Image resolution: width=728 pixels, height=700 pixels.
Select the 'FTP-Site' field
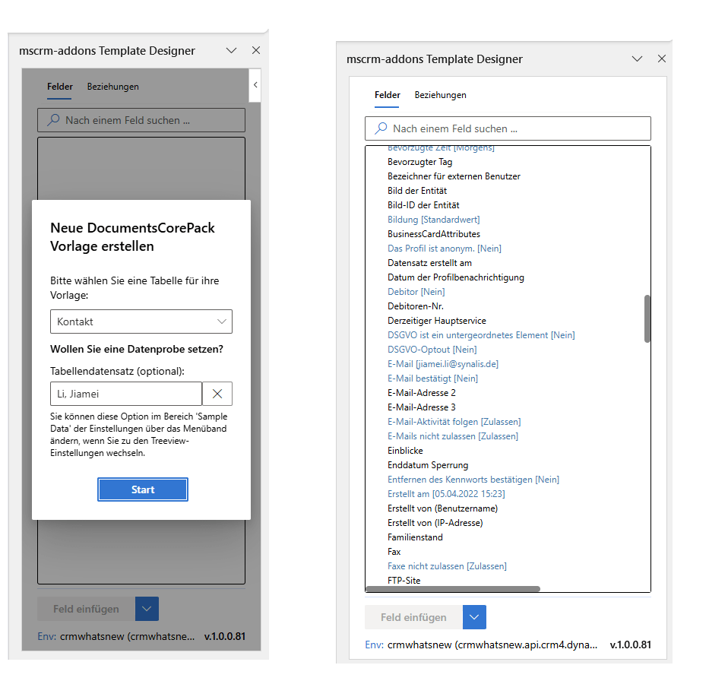[x=404, y=581]
